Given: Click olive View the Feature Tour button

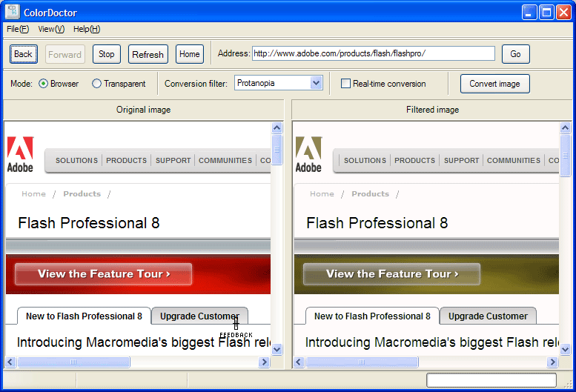Looking at the screenshot, I should coord(391,274).
